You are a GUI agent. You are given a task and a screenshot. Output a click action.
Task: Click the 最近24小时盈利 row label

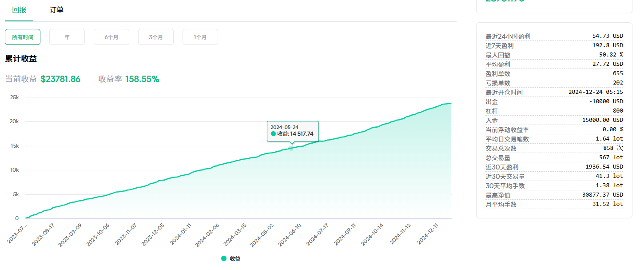coord(508,36)
